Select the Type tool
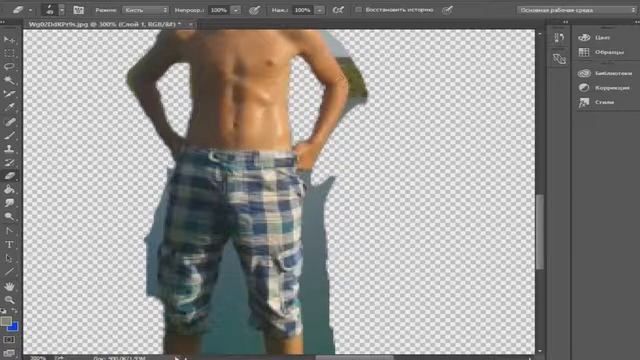This screenshot has width=640, height=360. point(9,244)
